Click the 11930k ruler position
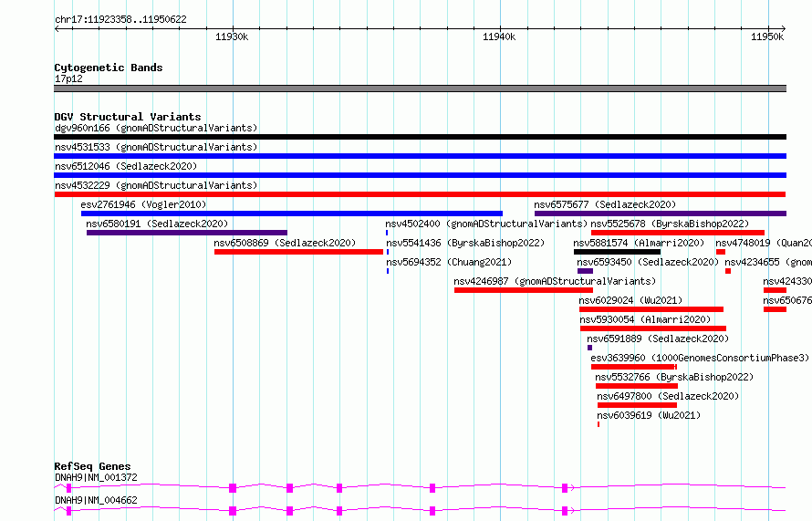The image size is (812, 521). click(x=232, y=36)
